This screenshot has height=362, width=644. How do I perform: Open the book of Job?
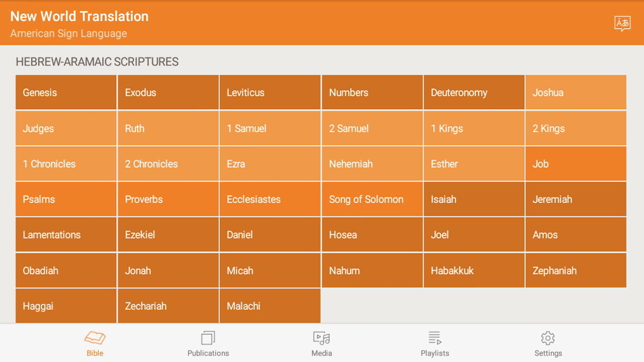pos(576,164)
